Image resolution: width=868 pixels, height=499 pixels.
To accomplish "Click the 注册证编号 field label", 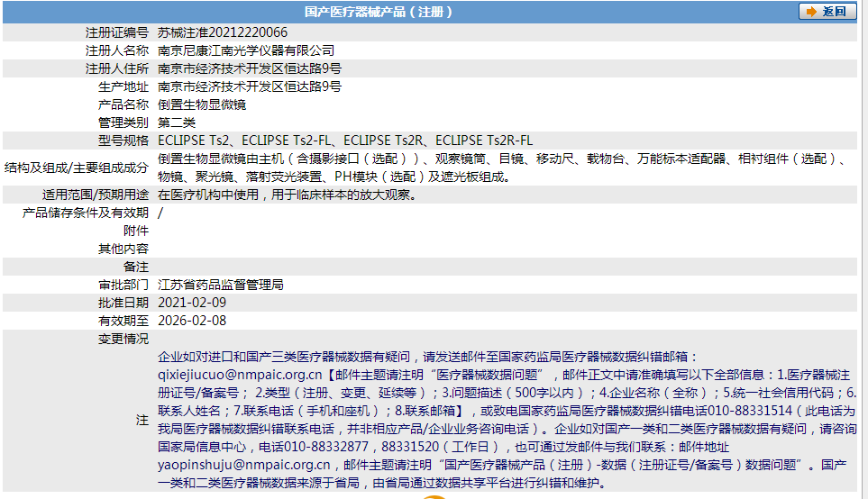I will (117, 32).
